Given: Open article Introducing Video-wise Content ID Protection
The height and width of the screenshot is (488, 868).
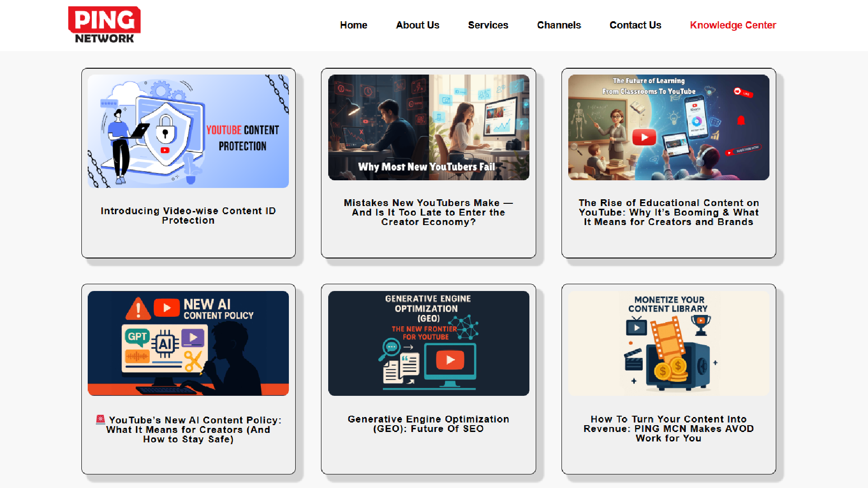Looking at the screenshot, I should click(188, 216).
